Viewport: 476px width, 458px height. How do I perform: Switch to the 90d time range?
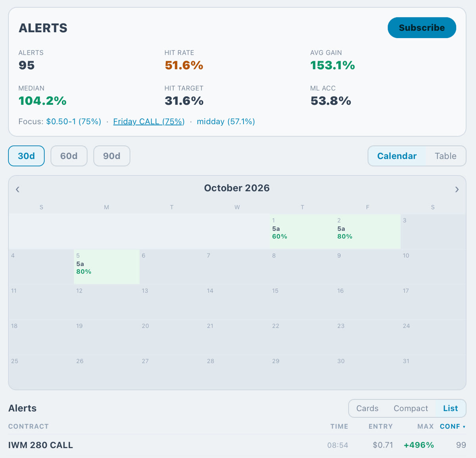112,156
